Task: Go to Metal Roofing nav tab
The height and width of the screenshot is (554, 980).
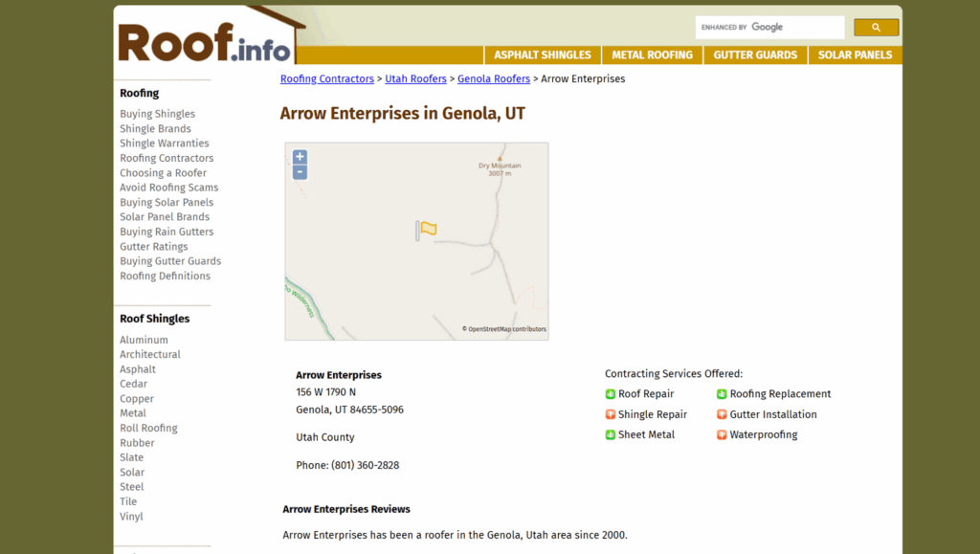Action: [652, 55]
